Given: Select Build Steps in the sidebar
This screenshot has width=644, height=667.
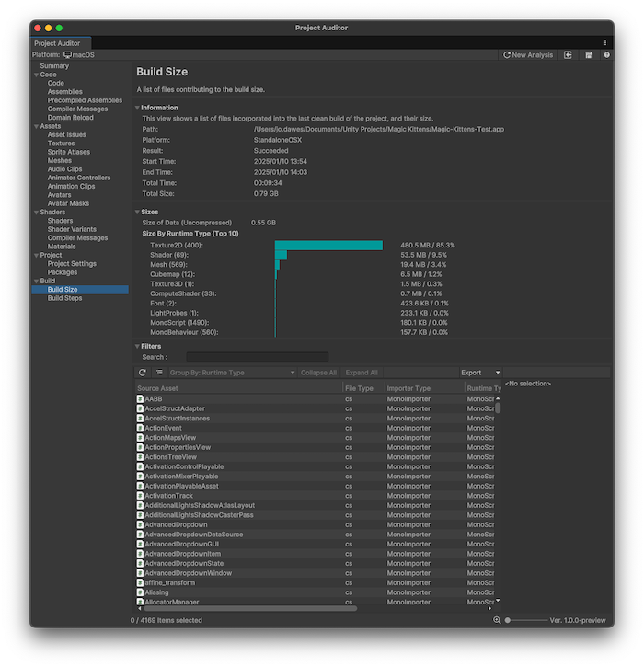Looking at the screenshot, I should tap(64, 298).
